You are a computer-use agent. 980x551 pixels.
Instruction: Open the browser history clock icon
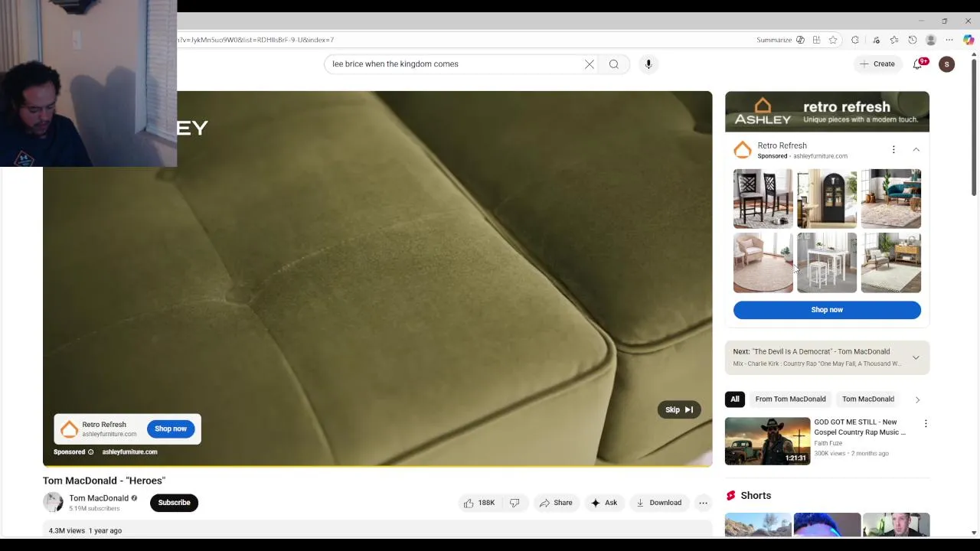click(x=913, y=40)
